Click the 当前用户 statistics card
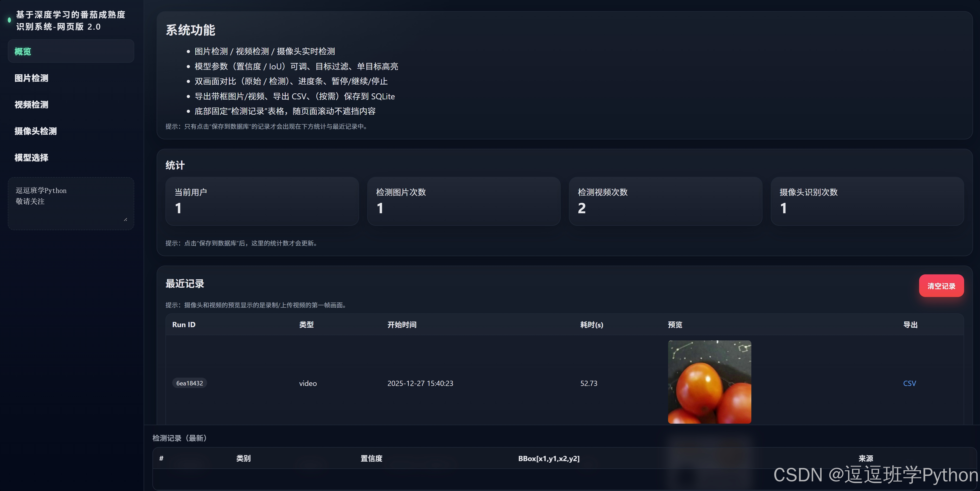The image size is (980, 491). click(262, 201)
